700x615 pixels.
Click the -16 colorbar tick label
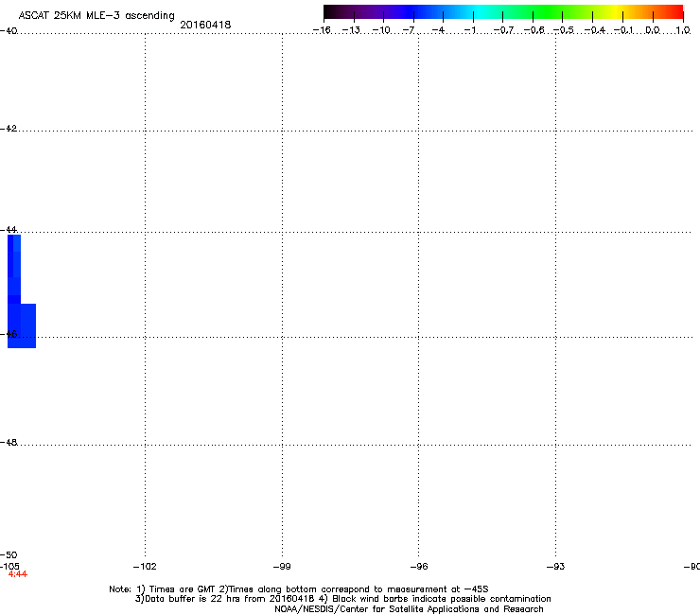pyautogui.click(x=322, y=30)
